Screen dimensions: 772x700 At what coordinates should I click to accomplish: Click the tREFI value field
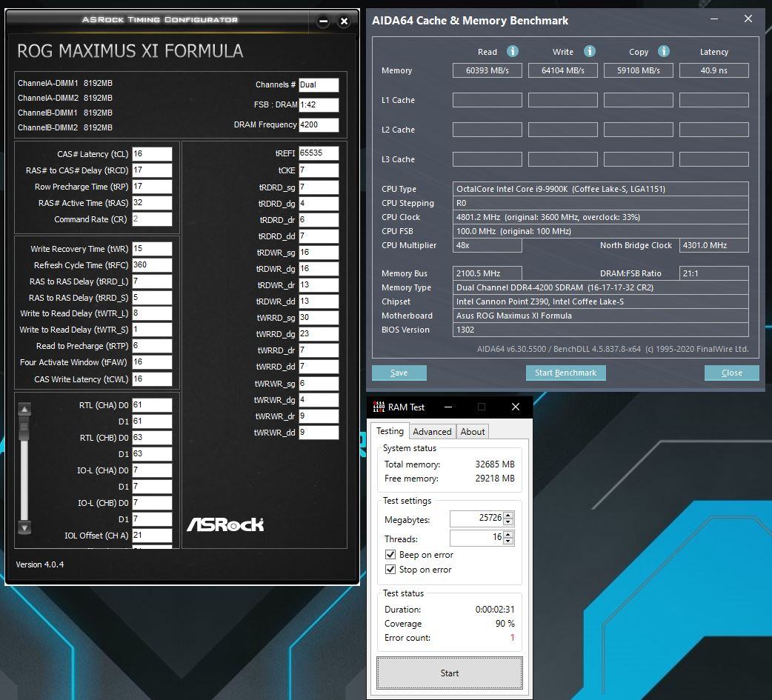click(x=319, y=153)
